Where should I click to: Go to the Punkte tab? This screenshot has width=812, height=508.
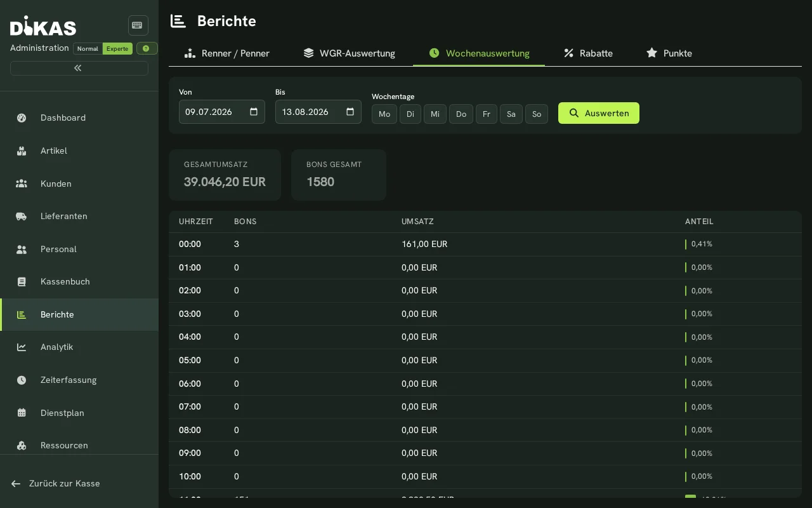[x=669, y=53]
